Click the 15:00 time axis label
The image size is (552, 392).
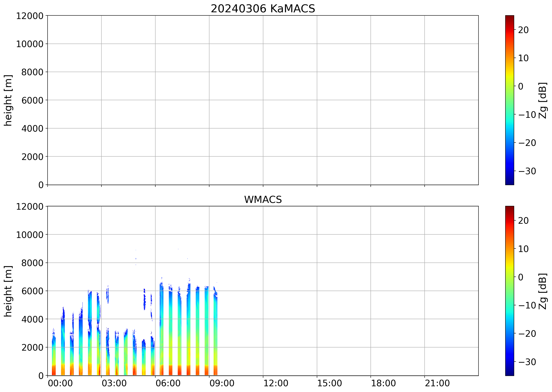point(329,383)
